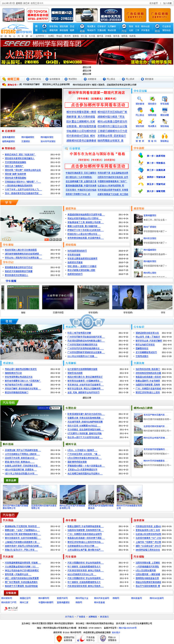This screenshot has height=644, width=174.
Task: Open 驾校动态 nav menu item
Action: pos(167,30)
